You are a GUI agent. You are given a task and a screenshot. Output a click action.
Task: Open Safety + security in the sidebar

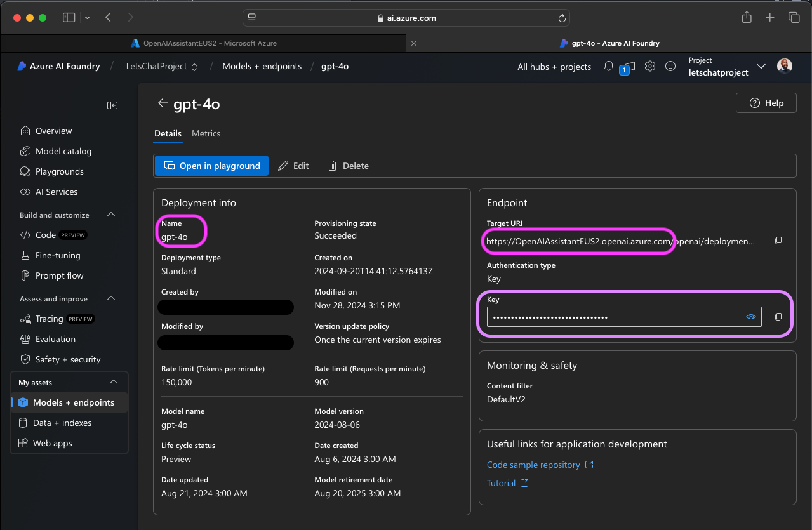click(x=67, y=359)
